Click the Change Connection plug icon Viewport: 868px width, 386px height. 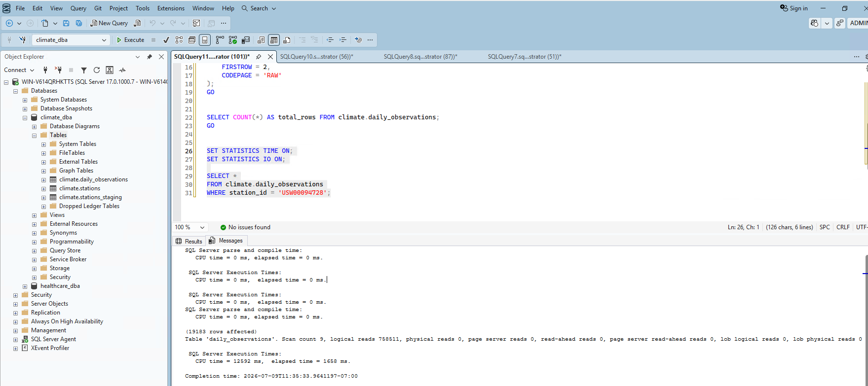click(22, 40)
